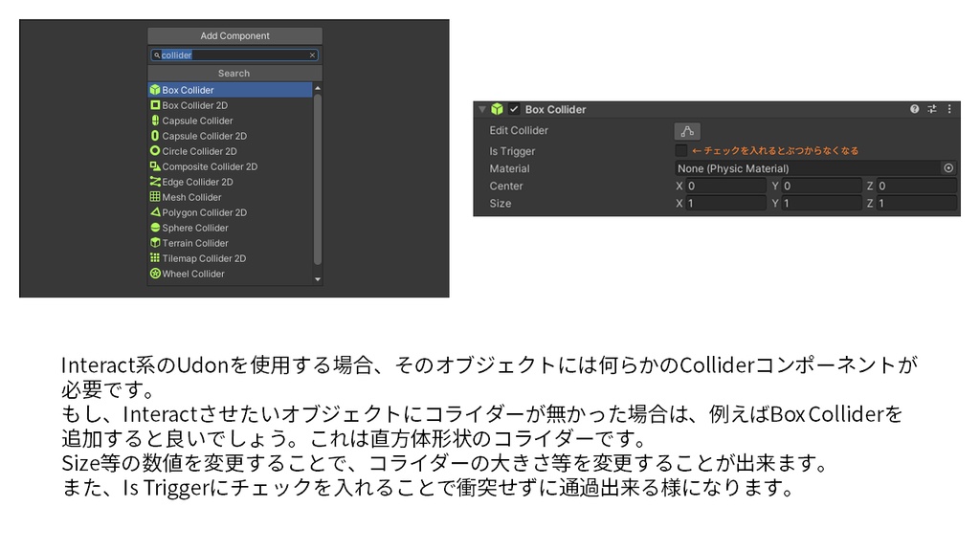Click the Box Collider 2D icon
The width and height of the screenshot is (980, 551).
[x=156, y=104]
